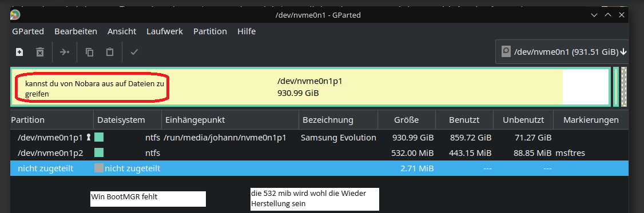
Task: Maximize the GParted window
Action: tap(608, 15)
